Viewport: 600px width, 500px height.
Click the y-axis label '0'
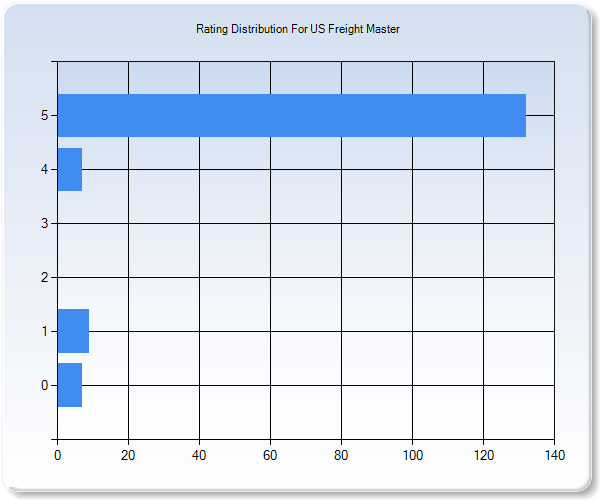[44, 385]
